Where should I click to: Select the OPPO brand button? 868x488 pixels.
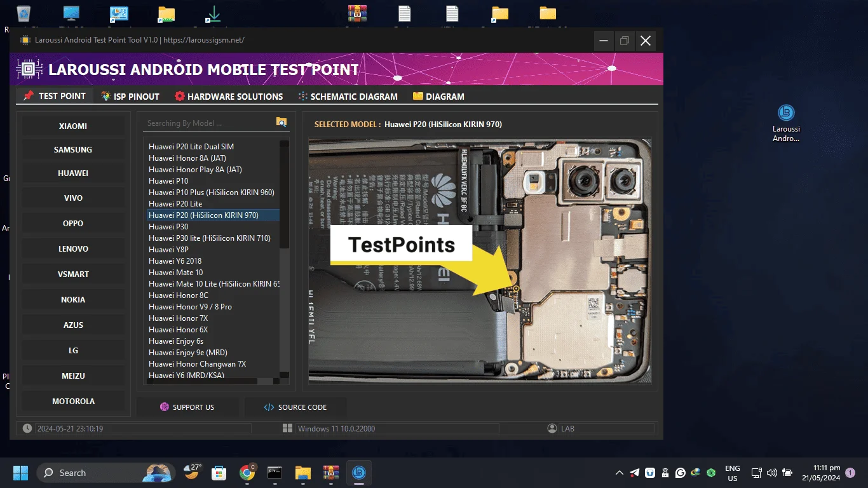73,223
